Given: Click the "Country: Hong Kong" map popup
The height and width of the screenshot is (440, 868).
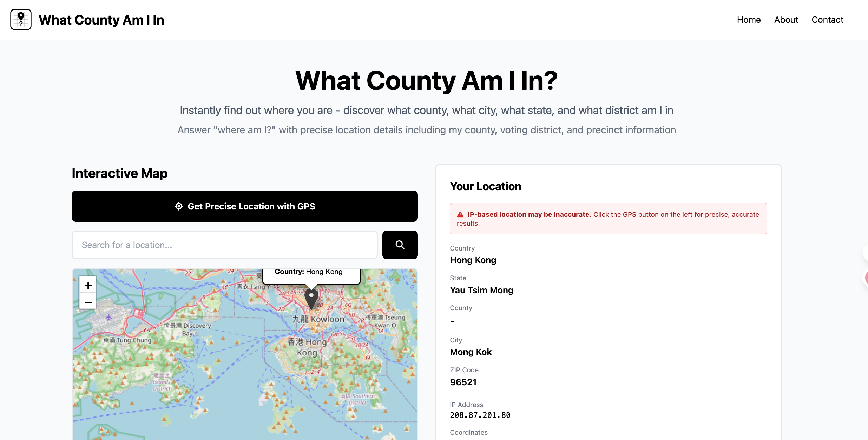Looking at the screenshot, I should (311, 271).
